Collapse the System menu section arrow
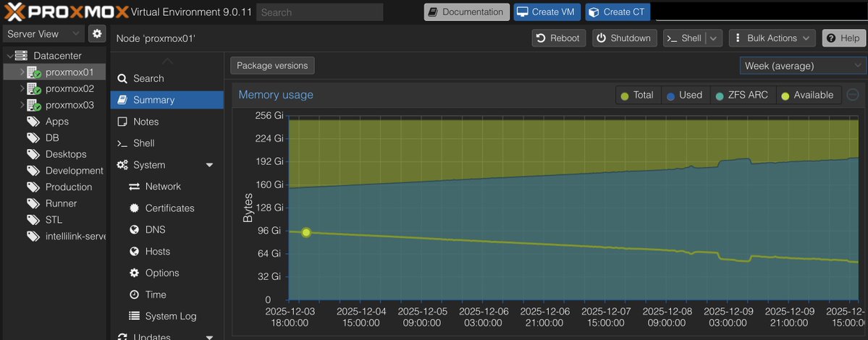868x340 pixels. [209, 166]
